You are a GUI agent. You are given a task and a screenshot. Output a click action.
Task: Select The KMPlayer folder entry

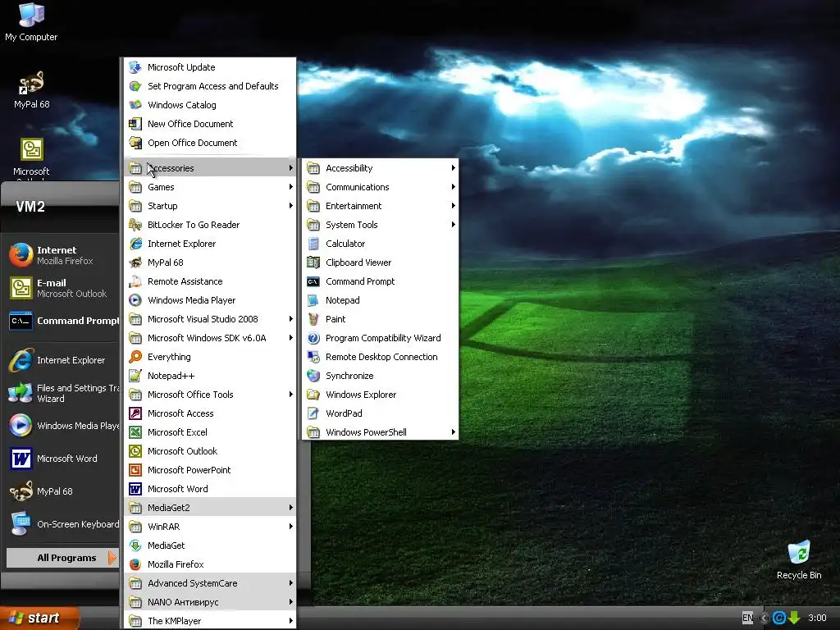(x=210, y=621)
